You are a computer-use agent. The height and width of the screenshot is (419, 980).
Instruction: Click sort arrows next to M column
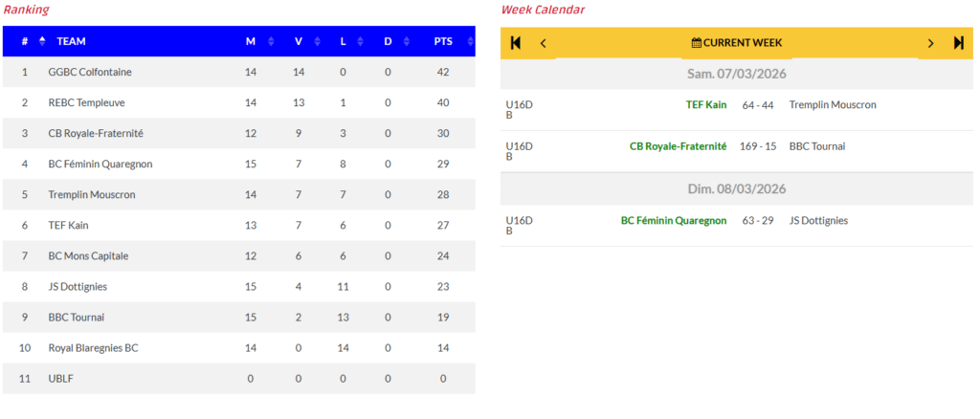271,41
